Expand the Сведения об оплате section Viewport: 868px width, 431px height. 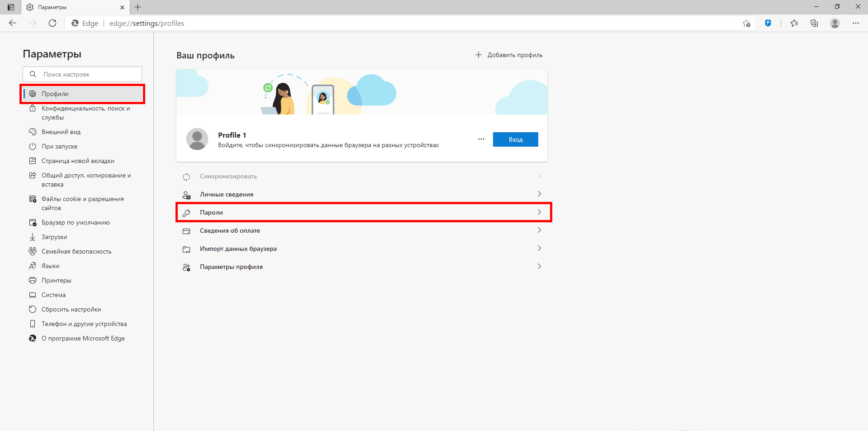pos(363,230)
